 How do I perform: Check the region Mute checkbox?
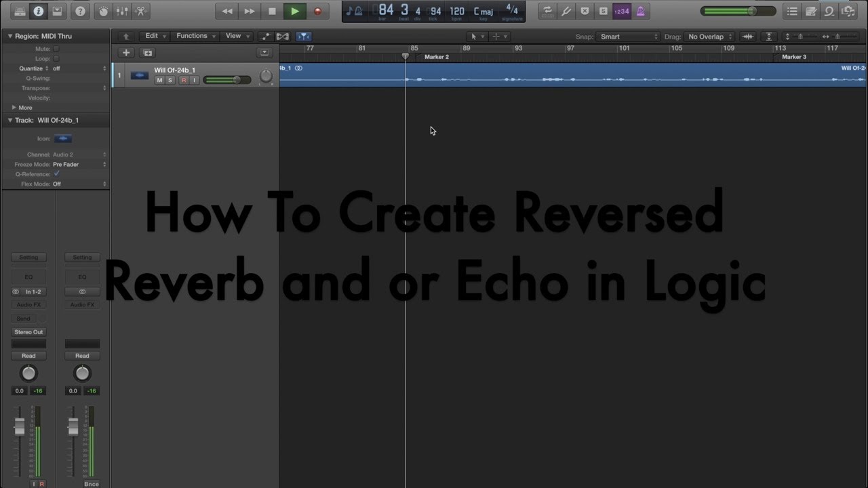56,49
